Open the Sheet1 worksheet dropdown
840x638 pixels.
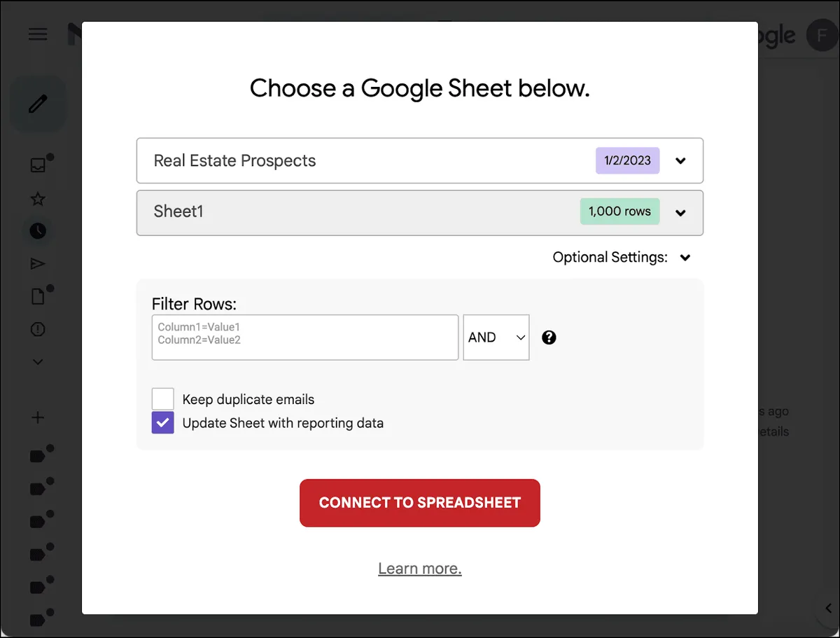coord(419,213)
